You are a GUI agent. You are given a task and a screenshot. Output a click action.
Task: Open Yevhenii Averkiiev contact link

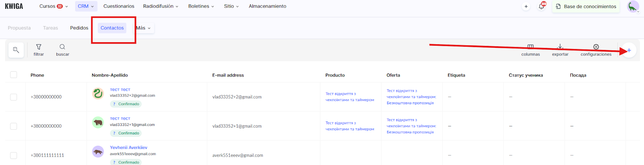(128, 148)
